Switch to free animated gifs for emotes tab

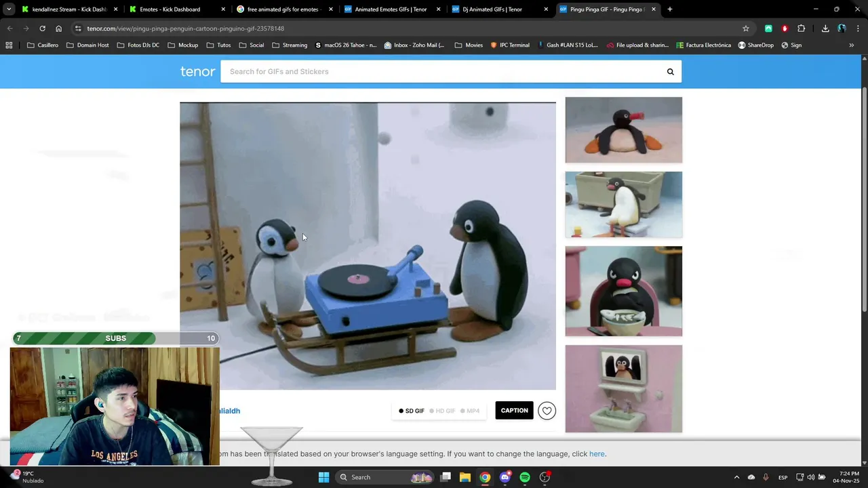283,9
